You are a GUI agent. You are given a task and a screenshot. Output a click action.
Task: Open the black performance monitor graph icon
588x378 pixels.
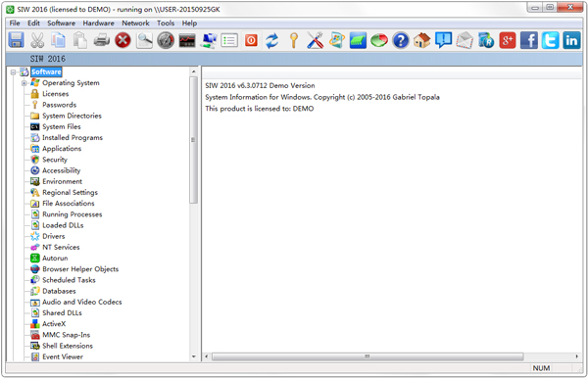[x=187, y=40]
